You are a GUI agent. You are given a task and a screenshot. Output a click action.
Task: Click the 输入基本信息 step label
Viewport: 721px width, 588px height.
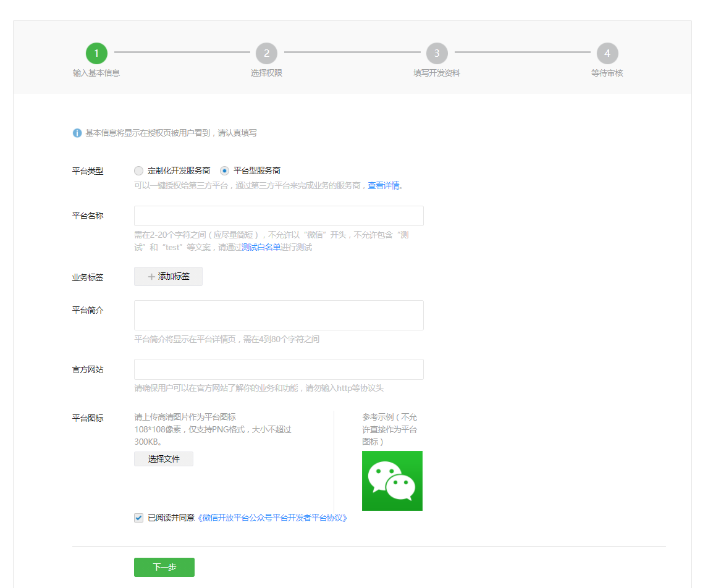pos(96,73)
